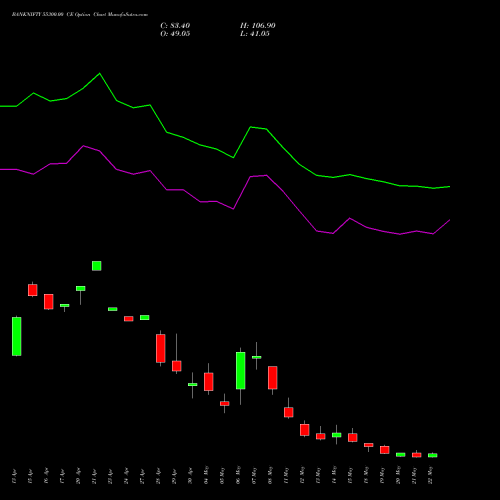
Task: Select the 22 May date label
Action: [x=430, y=475]
